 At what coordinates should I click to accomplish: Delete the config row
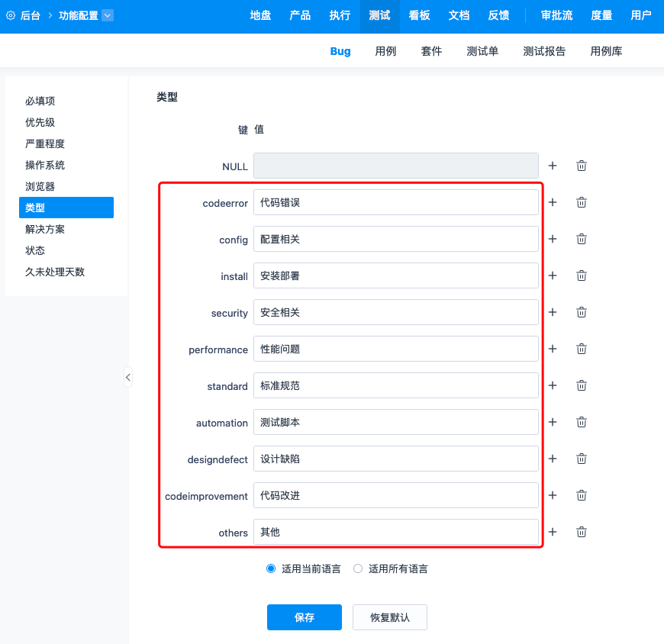[x=582, y=239]
